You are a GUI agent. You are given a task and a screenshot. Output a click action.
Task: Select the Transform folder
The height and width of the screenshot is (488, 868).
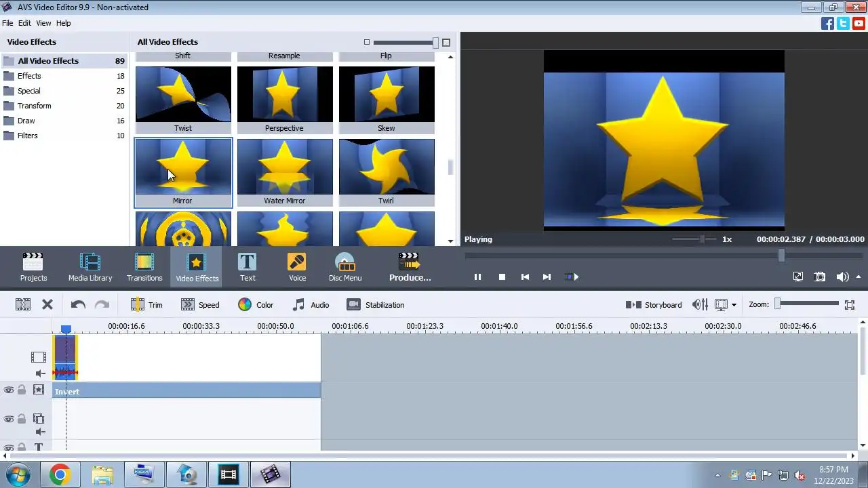point(64,106)
